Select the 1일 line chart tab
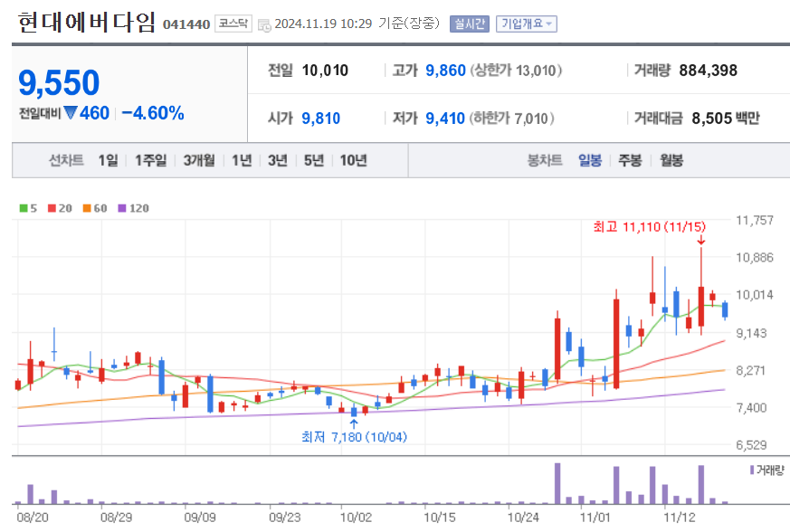 coord(108,161)
